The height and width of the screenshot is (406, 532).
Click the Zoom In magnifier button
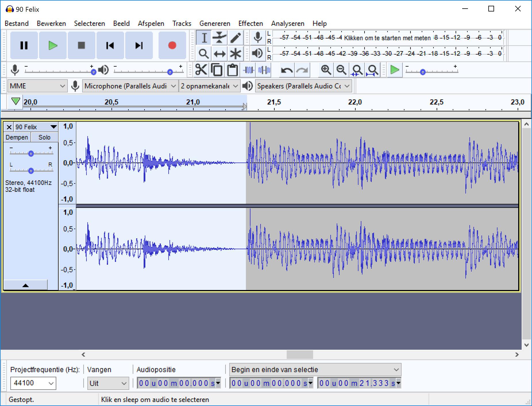click(326, 70)
